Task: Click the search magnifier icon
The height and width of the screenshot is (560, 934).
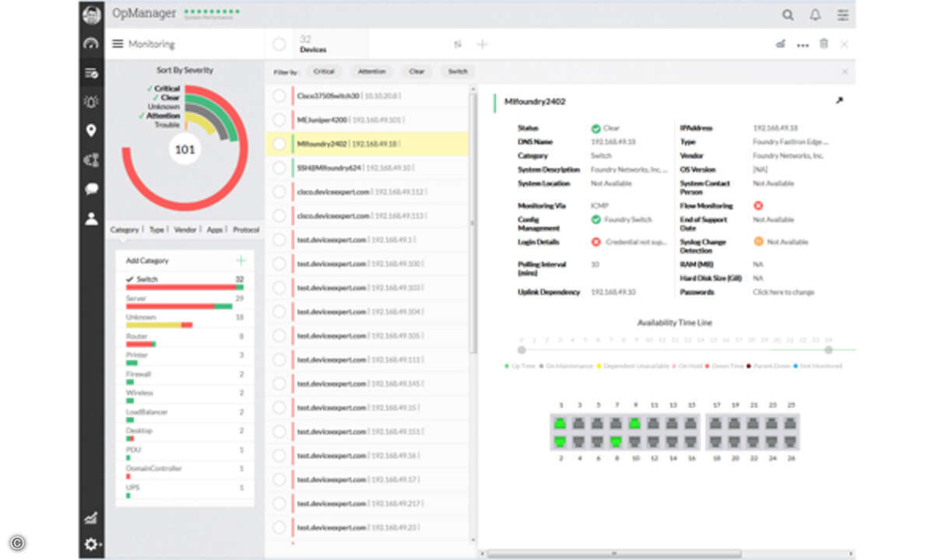Action: [x=788, y=15]
